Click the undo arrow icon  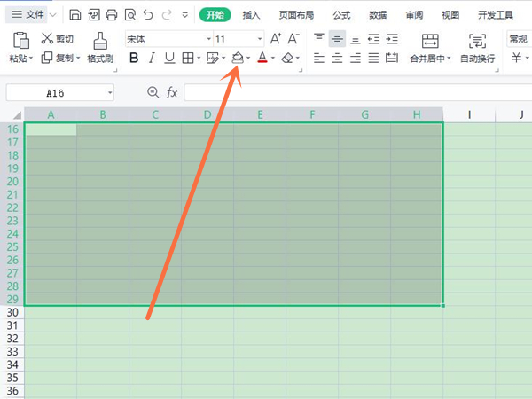coord(148,15)
